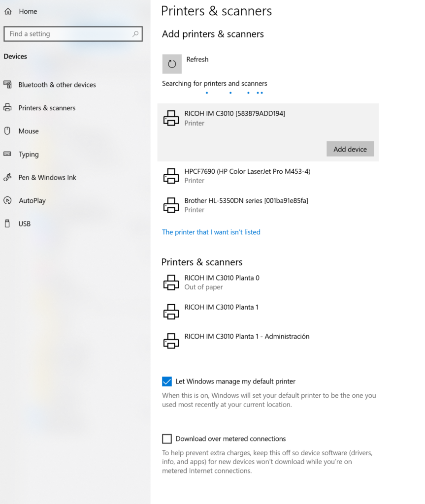Open Printers & scanners sidebar section

coord(47,108)
